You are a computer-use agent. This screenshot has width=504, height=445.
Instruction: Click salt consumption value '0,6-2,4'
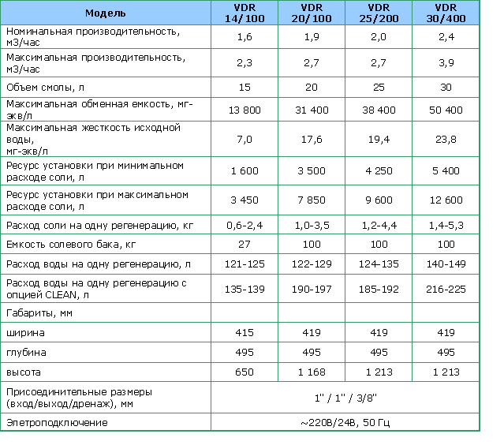[245, 225]
